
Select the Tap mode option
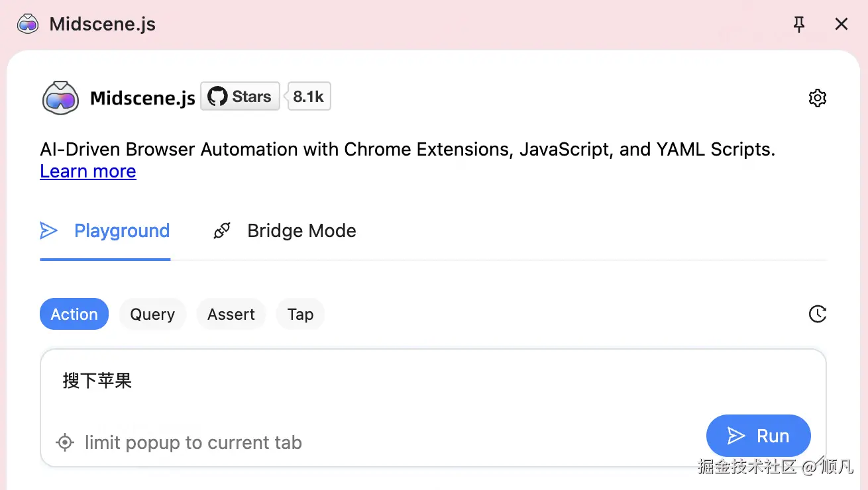point(300,315)
